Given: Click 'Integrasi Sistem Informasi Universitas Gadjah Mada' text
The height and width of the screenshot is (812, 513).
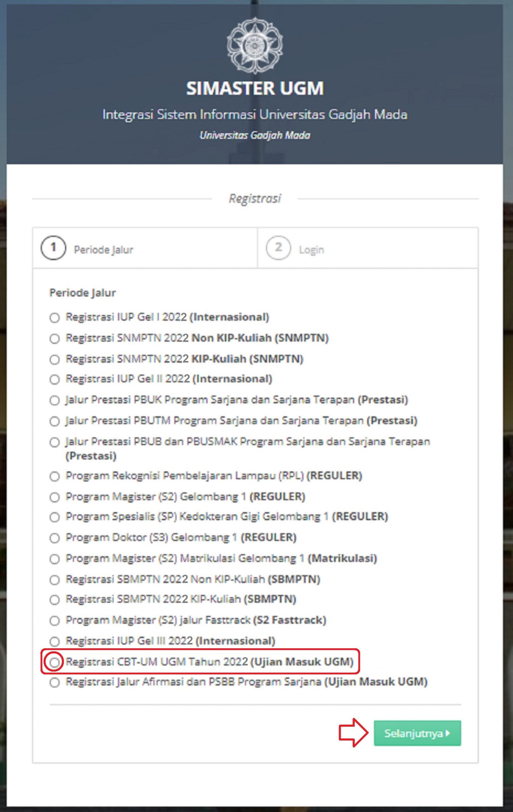Looking at the screenshot, I should [255, 115].
